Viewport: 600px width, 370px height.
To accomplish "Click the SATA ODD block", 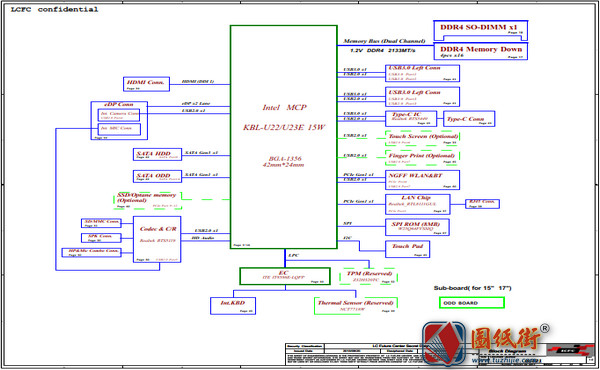I will [x=157, y=176].
